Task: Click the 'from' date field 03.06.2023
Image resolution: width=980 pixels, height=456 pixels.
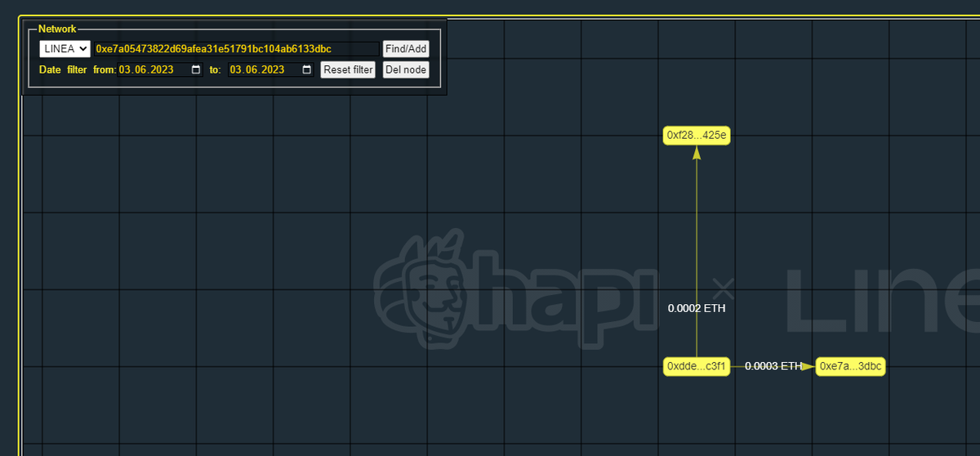Action: point(160,69)
